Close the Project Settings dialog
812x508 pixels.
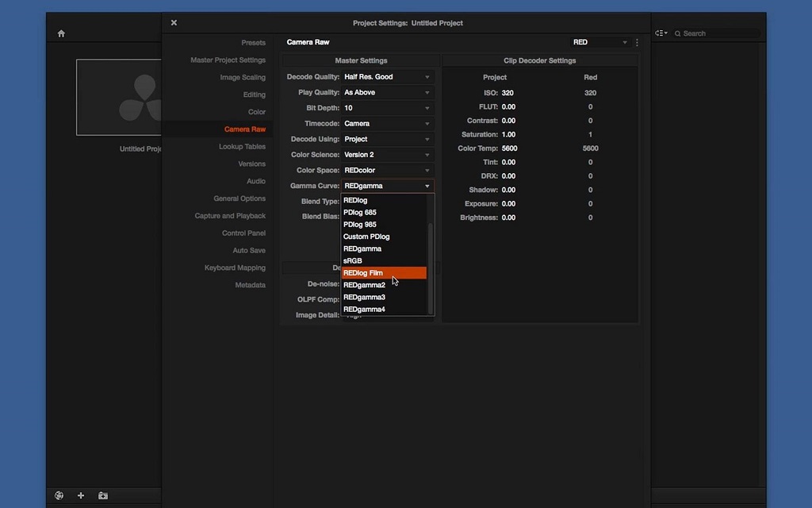tap(174, 23)
